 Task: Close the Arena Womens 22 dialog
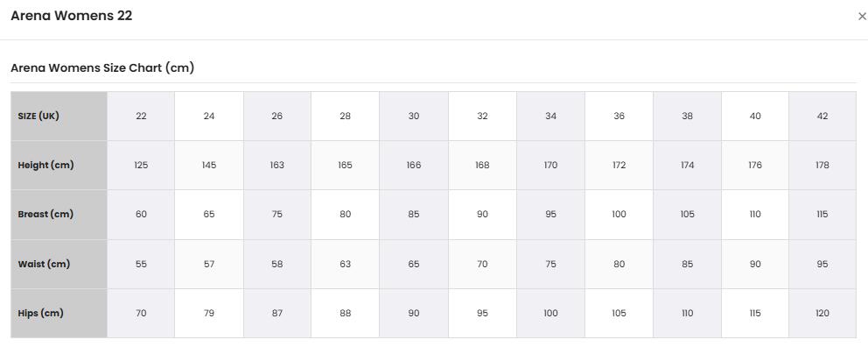[861, 17]
